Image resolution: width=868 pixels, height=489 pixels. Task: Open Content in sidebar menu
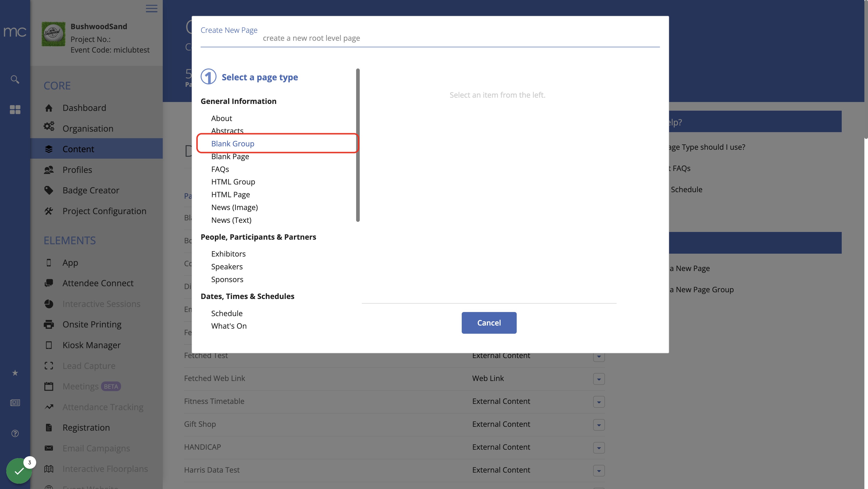point(96,149)
